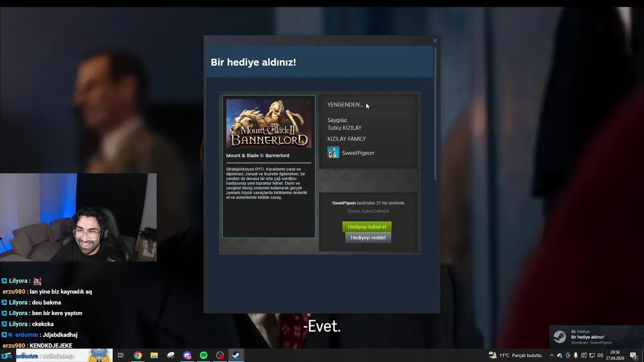This screenshot has width=644, height=362.
Task: Open Meet Now camera tray icon
Action: click(x=568, y=355)
